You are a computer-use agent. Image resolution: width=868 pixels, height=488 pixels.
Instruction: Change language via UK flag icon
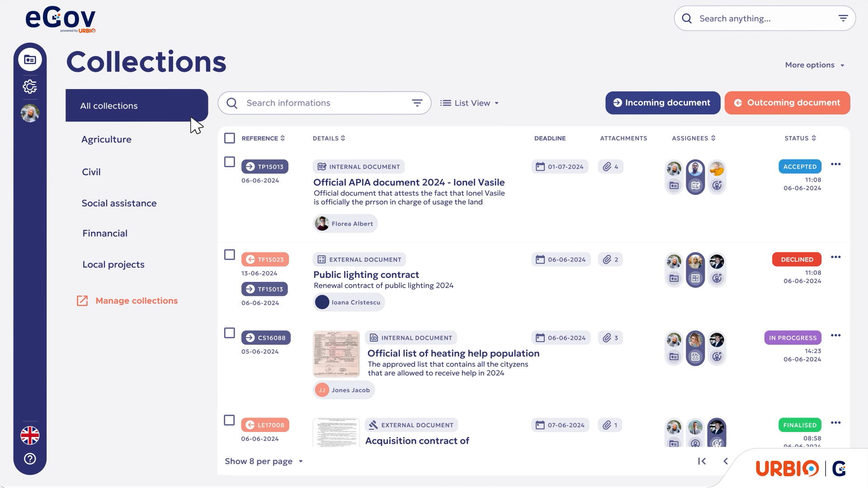click(x=30, y=436)
